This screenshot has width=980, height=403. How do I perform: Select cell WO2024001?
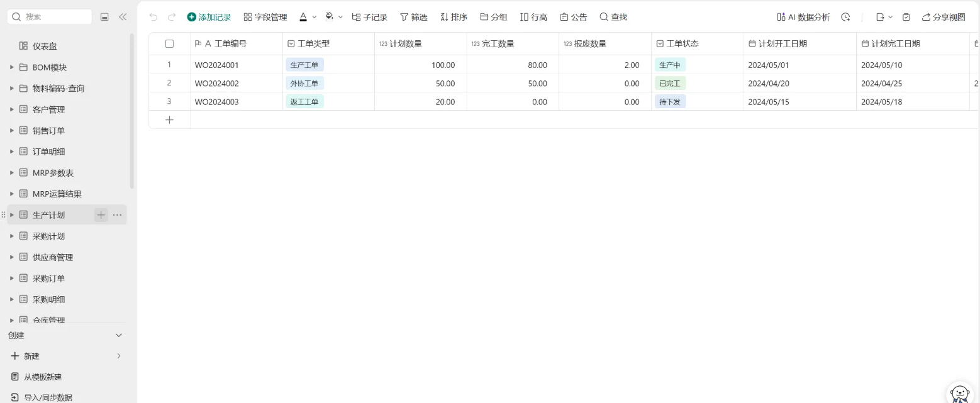(x=236, y=65)
